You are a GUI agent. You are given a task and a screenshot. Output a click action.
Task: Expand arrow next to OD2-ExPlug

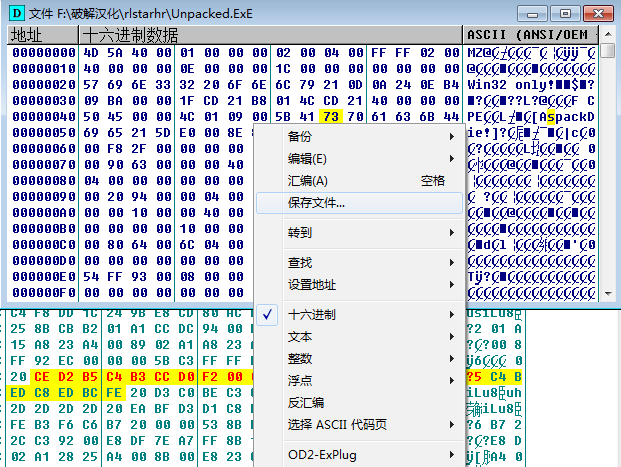[x=452, y=455]
